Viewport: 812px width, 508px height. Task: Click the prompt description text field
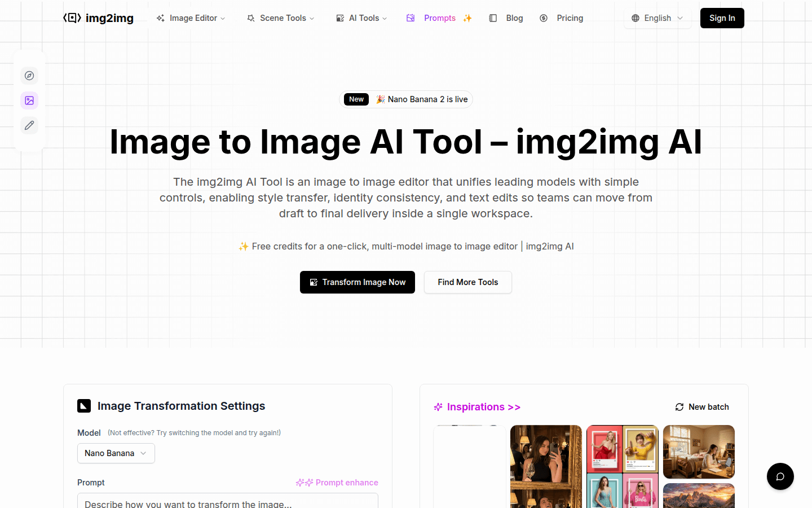coord(227,501)
